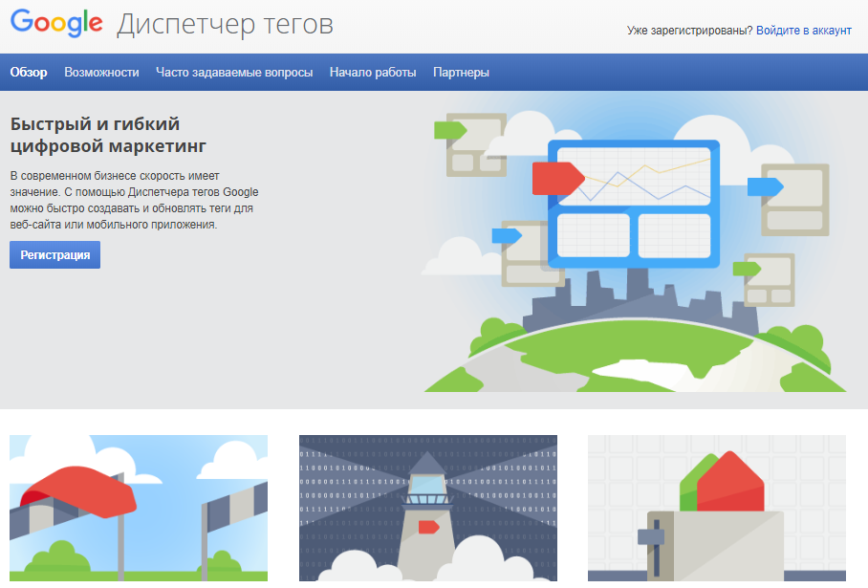
Task: Click the Войдите в аккаунт link
Action: (803, 31)
